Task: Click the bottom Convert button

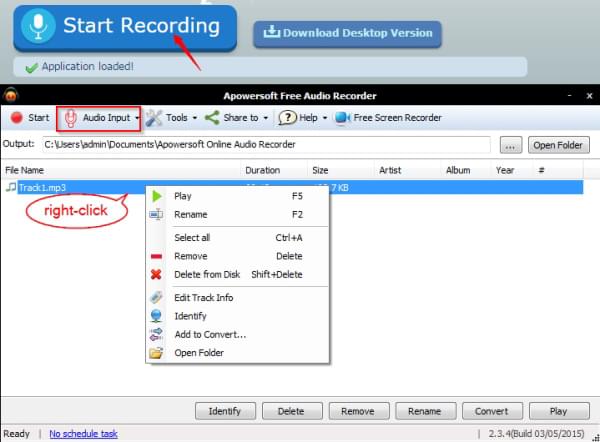Action: (492, 411)
